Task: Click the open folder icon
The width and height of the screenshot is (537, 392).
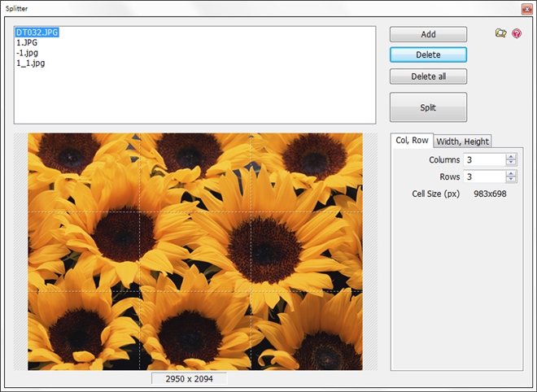Action: click(x=500, y=33)
